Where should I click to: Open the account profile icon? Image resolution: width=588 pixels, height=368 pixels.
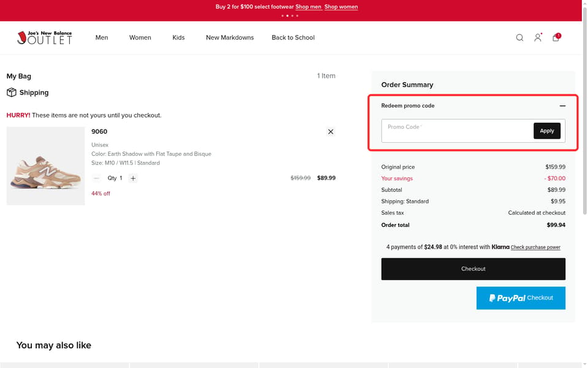pos(538,37)
